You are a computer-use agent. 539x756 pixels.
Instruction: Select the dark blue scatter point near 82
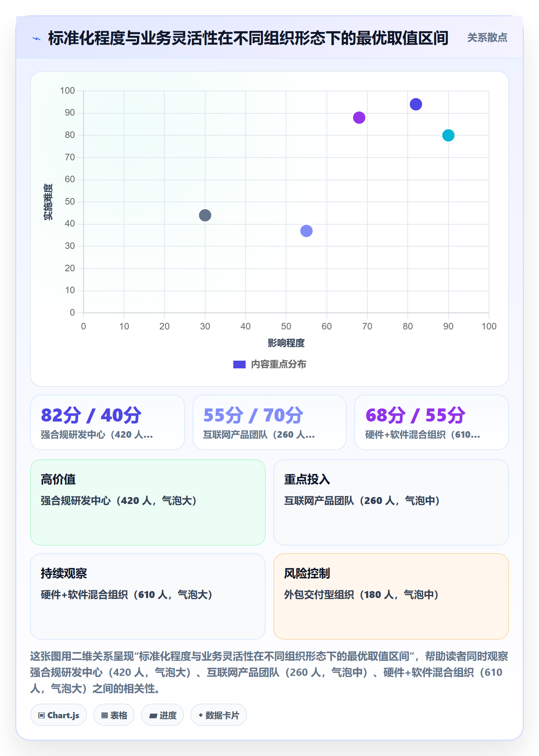tap(416, 104)
